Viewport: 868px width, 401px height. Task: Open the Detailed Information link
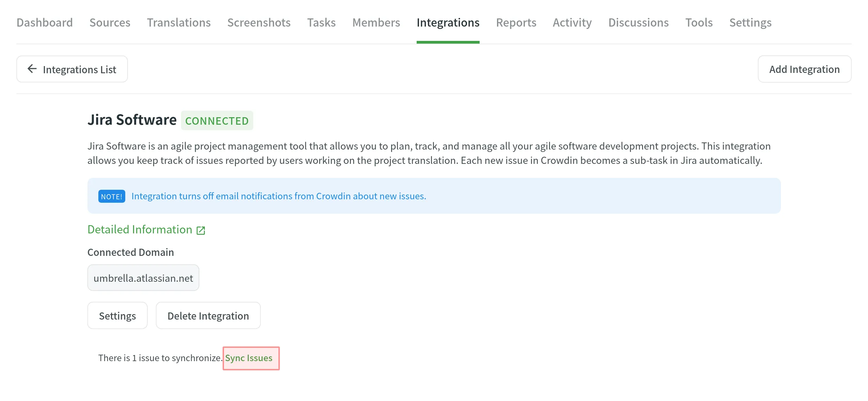[140, 230]
